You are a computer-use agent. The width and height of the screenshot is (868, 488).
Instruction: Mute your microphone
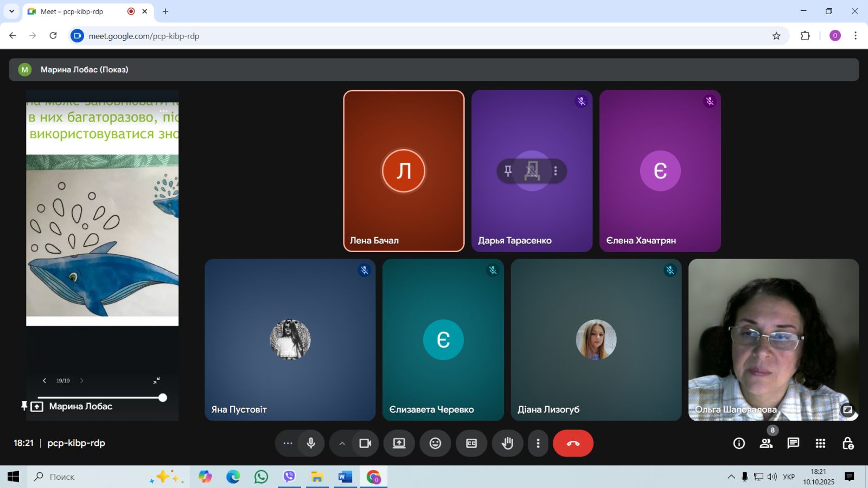point(311,444)
